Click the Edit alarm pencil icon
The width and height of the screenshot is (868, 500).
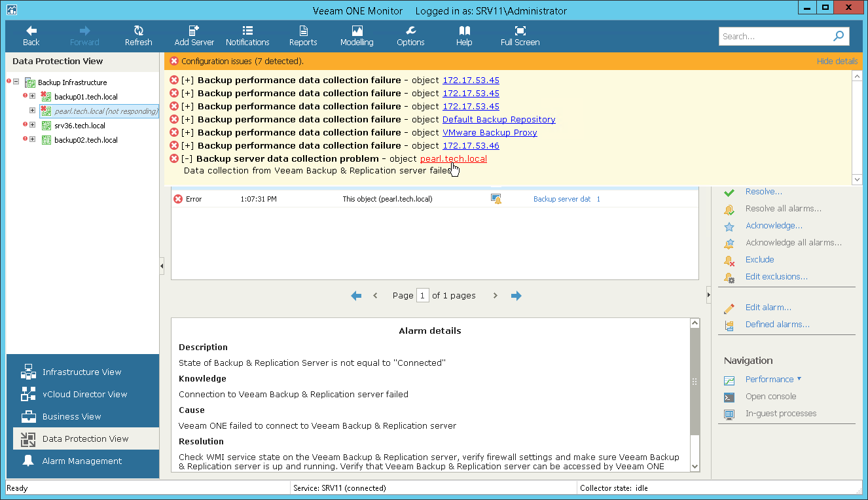(x=729, y=308)
